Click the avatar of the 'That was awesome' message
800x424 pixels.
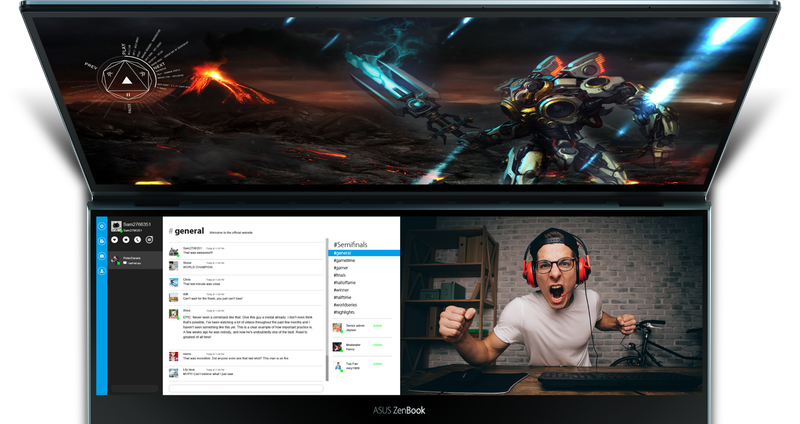click(x=174, y=251)
